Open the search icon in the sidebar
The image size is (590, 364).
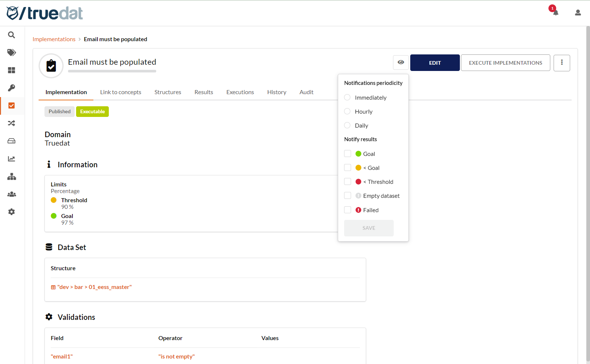click(11, 35)
